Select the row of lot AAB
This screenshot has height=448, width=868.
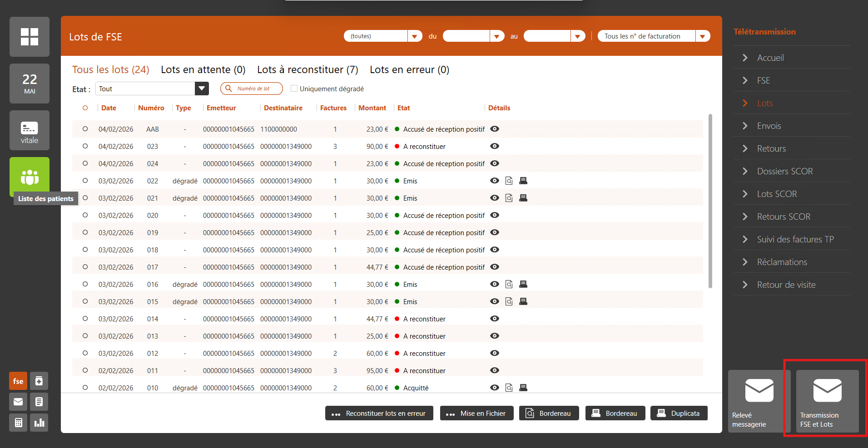[x=85, y=129]
